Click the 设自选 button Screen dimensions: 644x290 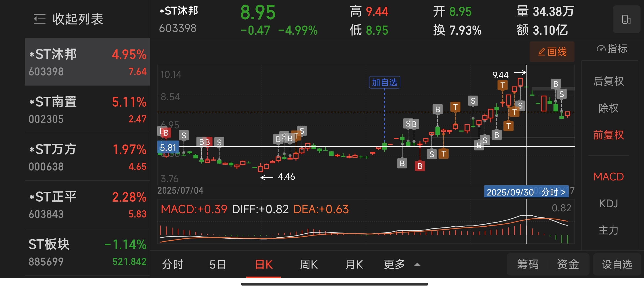point(617,264)
